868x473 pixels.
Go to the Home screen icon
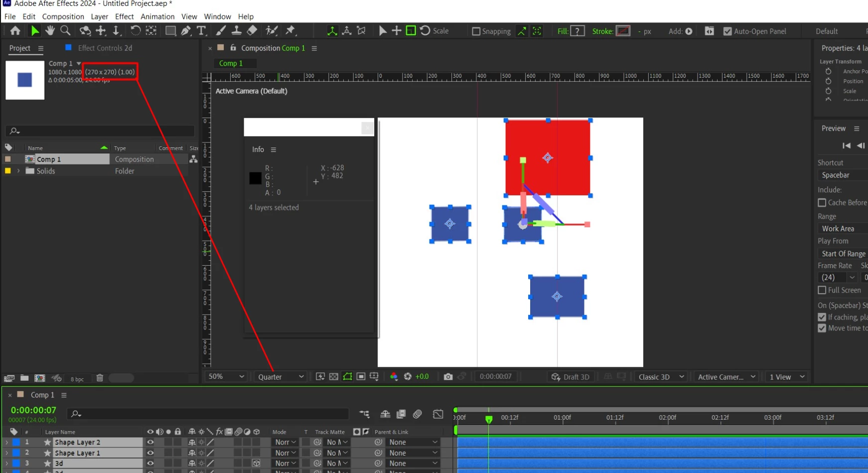pyautogui.click(x=15, y=31)
